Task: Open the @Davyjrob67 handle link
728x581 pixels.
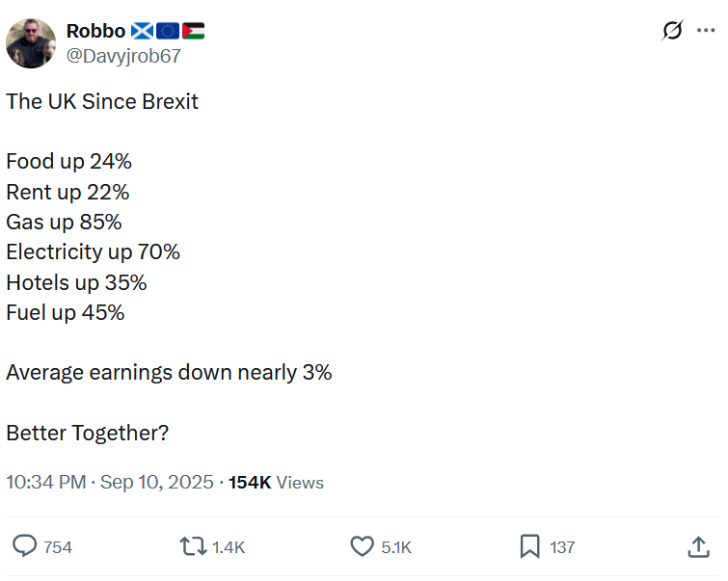Action: [x=122, y=56]
